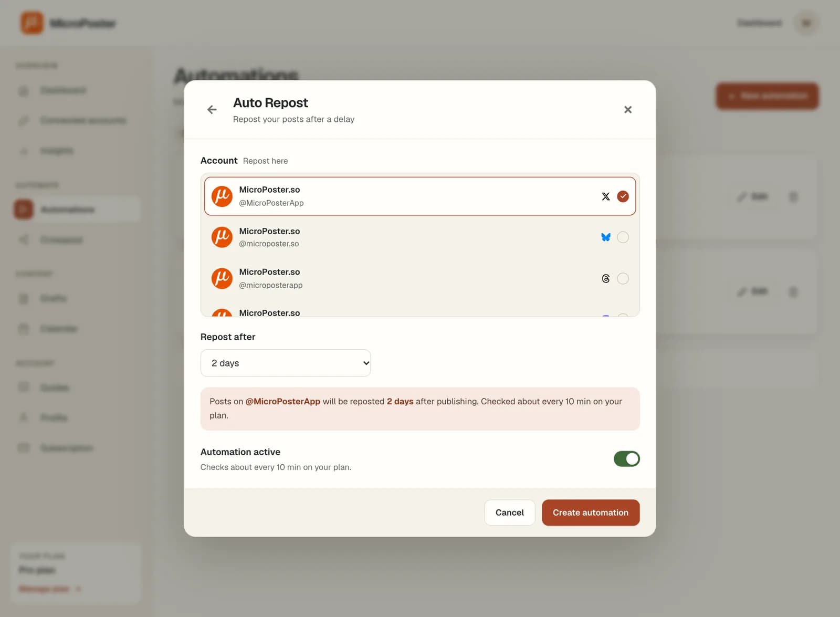Click the Cancel button
The width and height of the screenshot is (840, 617).
click(509, 513)
